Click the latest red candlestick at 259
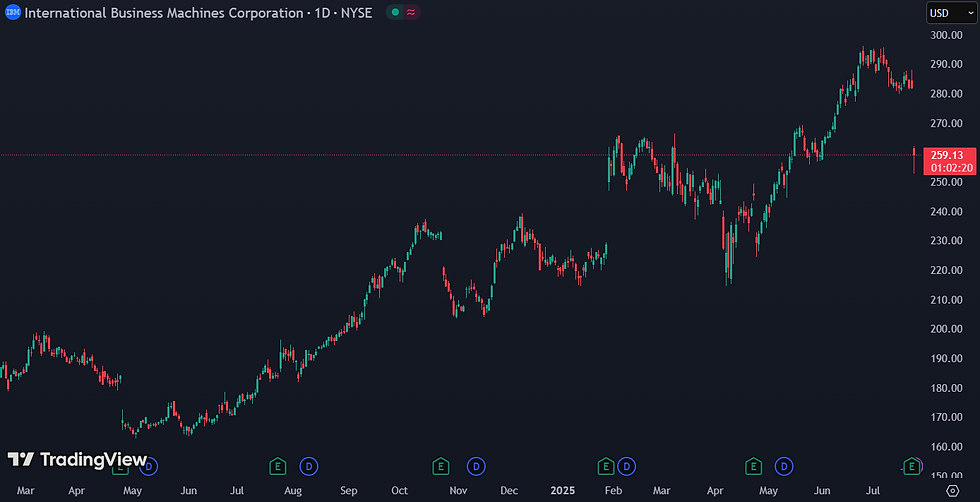 (914, 160)
